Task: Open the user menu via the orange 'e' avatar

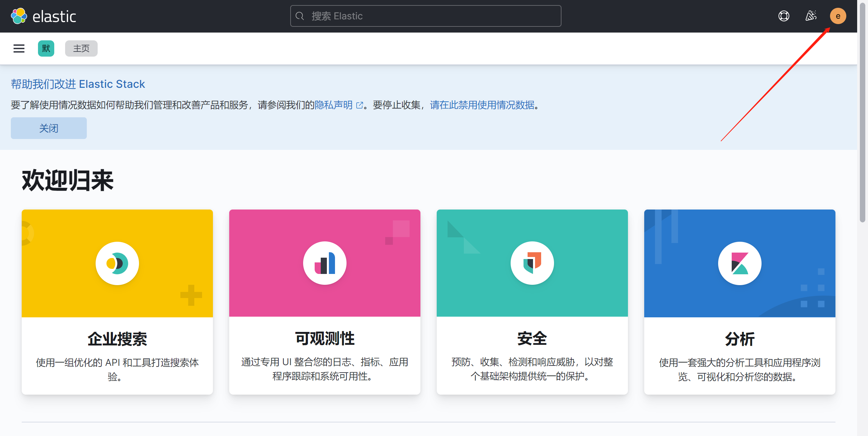Action: [x=838, y=16]
